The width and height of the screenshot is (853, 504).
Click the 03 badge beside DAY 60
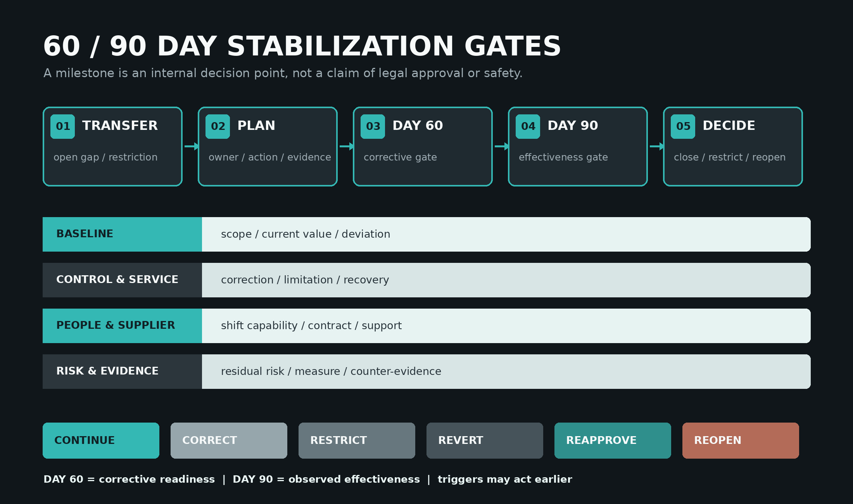point(373,126)
